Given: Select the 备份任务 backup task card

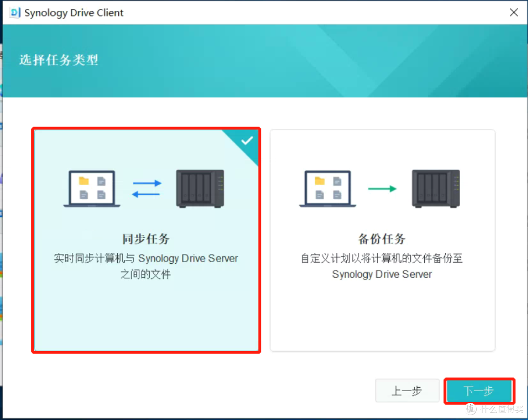Looking at the screenshot, I should (x=382, y=240).
